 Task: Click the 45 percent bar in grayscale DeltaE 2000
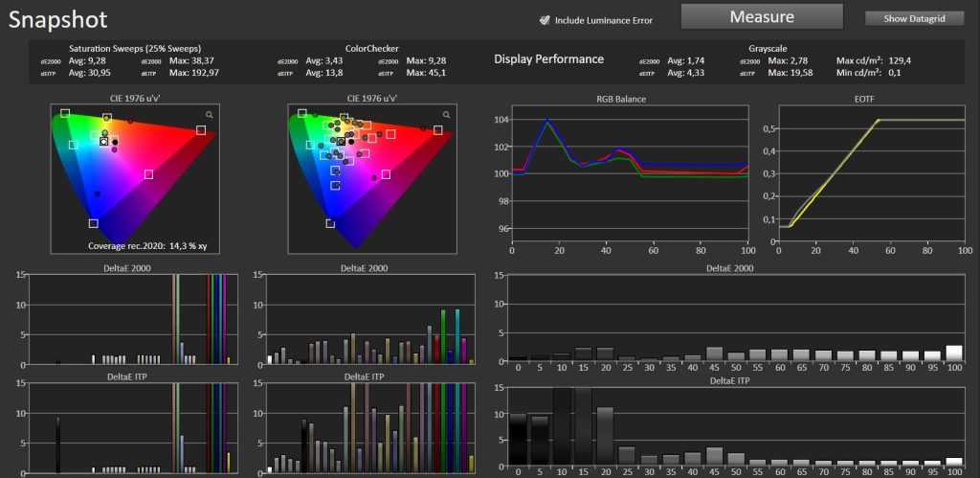click(x=714, y=354)
